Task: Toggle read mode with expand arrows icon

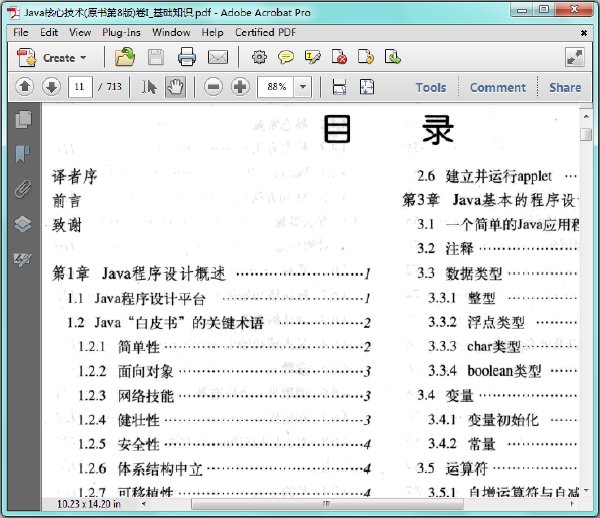Action: tap(575, 57)
